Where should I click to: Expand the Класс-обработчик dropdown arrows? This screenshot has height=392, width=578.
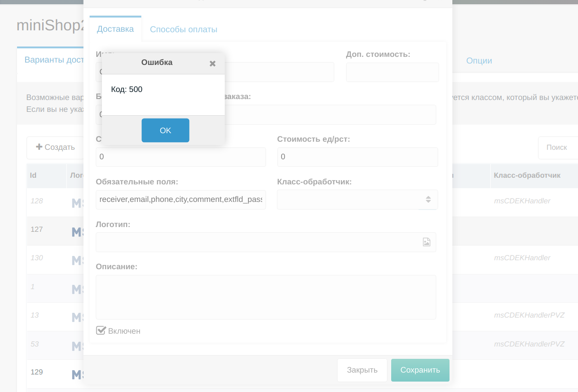(x=428, y=200)
